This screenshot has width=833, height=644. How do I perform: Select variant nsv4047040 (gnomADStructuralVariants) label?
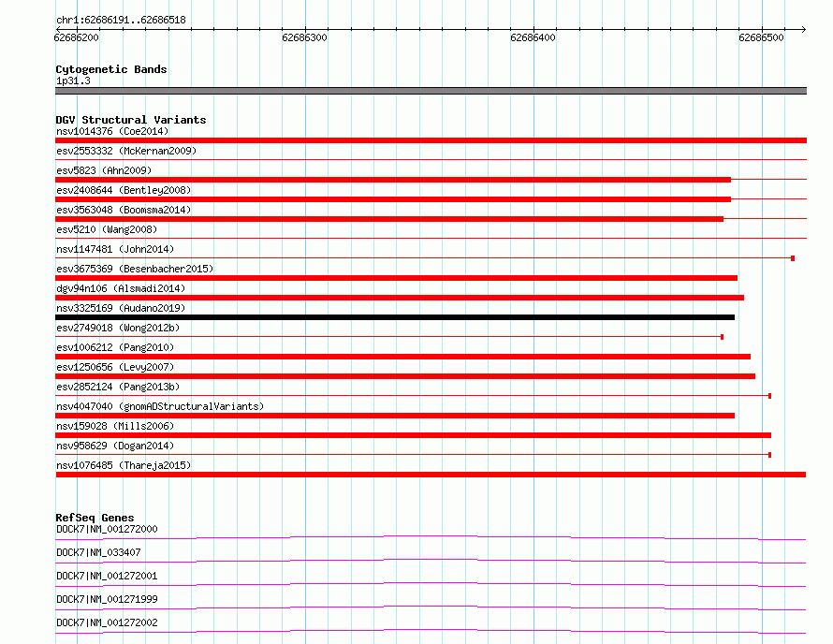tap(160, 406)
